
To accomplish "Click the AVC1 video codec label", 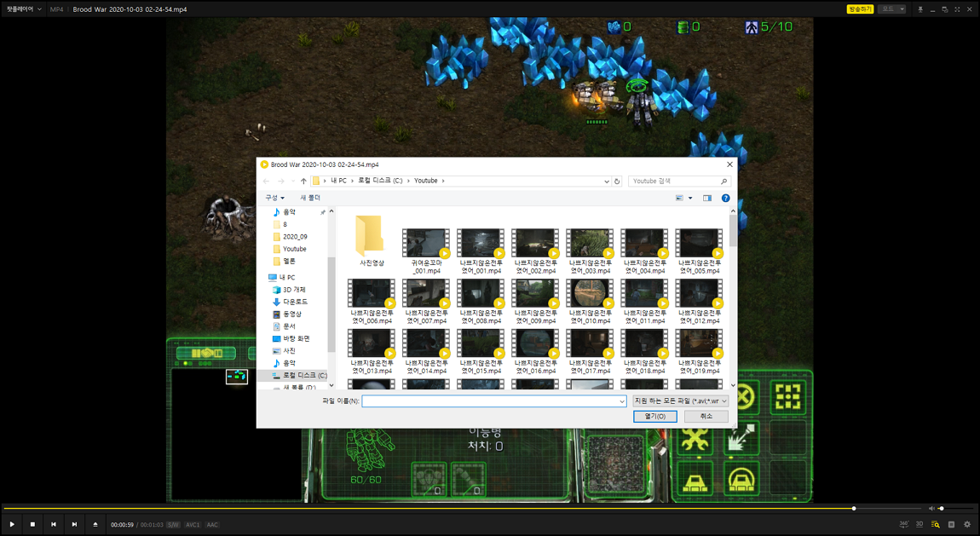I will [193, 525].
